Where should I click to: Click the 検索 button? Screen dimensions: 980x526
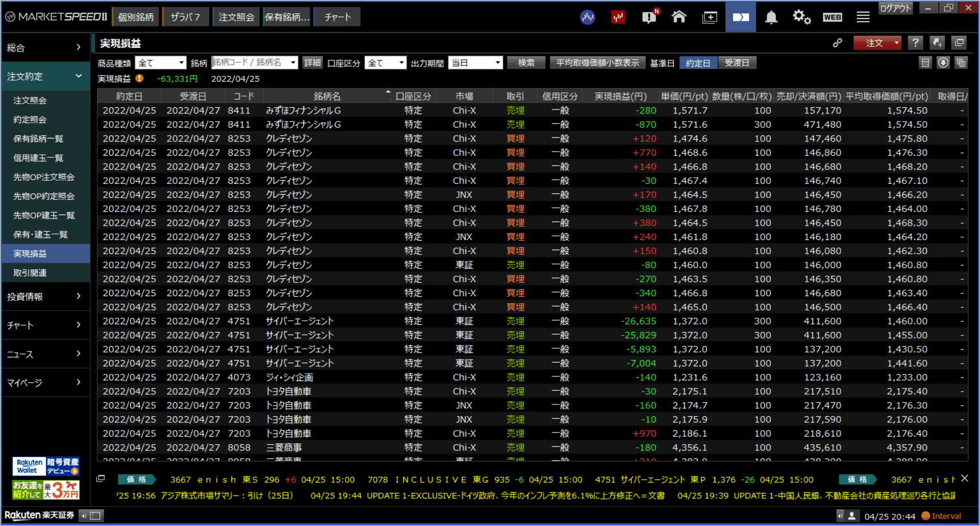point(526,63)
